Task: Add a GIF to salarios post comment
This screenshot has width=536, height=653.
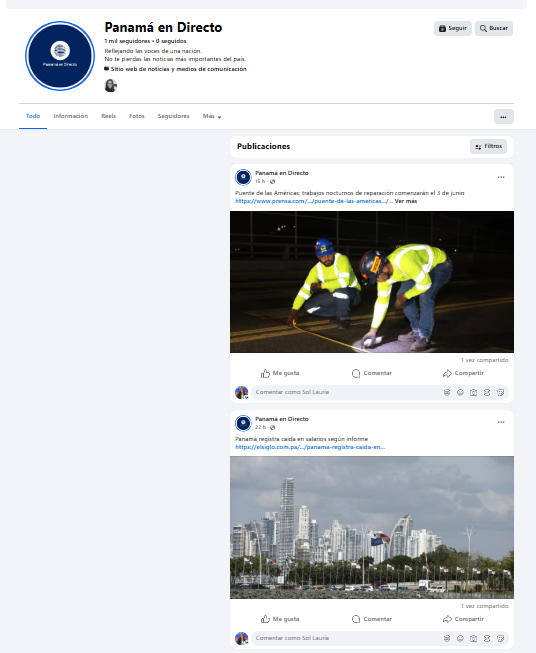Action: (487, 638)
